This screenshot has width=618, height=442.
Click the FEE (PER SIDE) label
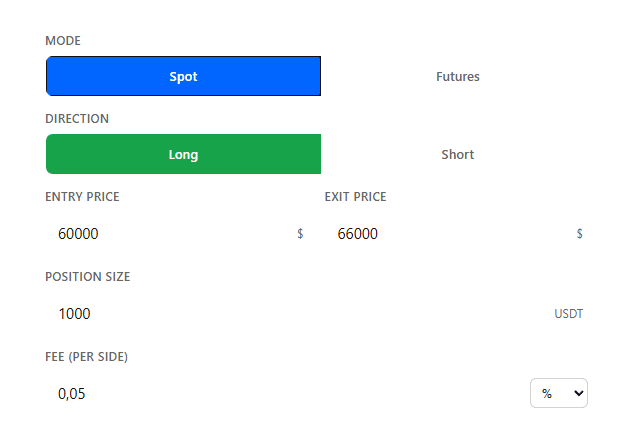(x=87, y=357)
